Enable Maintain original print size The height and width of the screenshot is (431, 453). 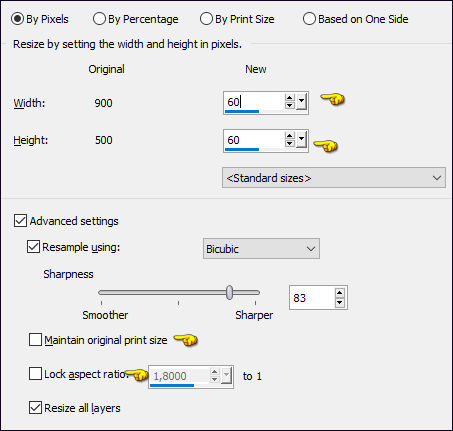(x=35, y=340)
